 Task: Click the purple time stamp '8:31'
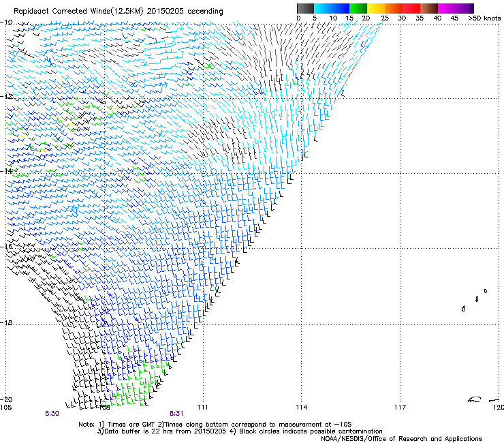(176, 414)
